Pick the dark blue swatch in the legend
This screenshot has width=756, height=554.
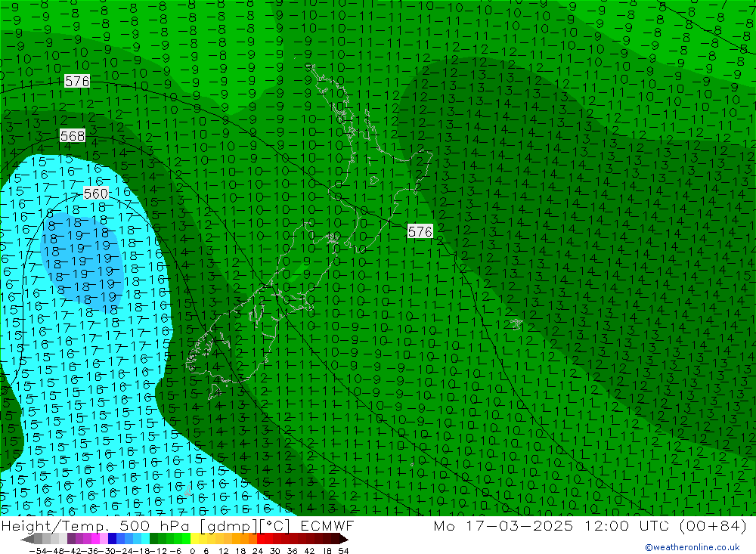113,539
